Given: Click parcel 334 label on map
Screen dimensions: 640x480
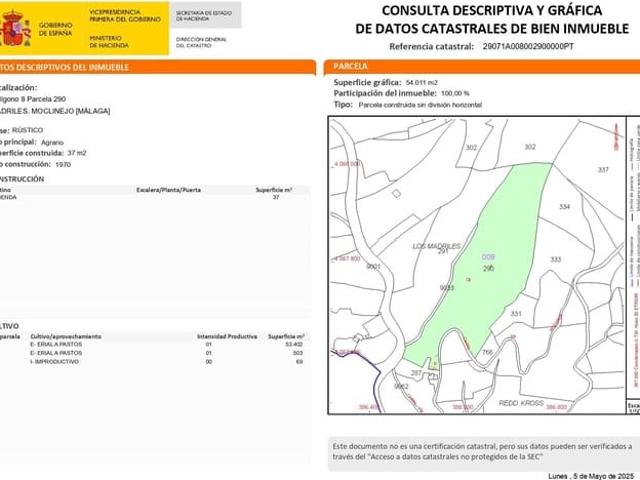Looking at the screenshot, I should coord(564,207).
